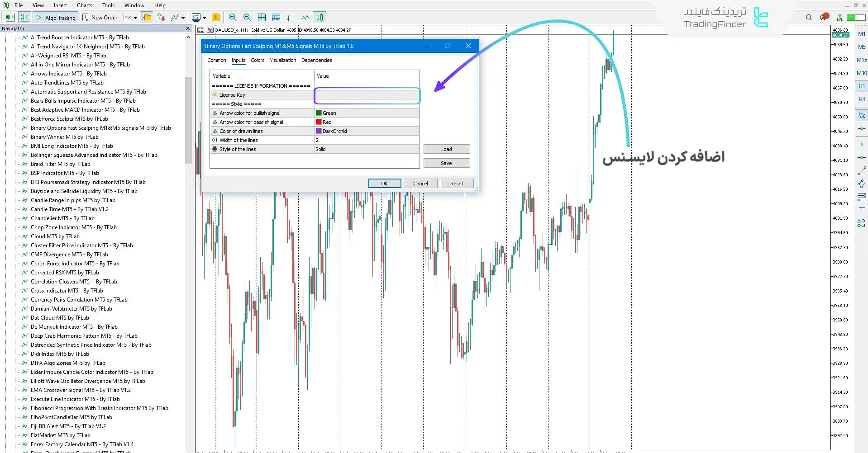Zoom in on the chart
The height and width of the screenshot is (453, 868).
coord(233,18)
